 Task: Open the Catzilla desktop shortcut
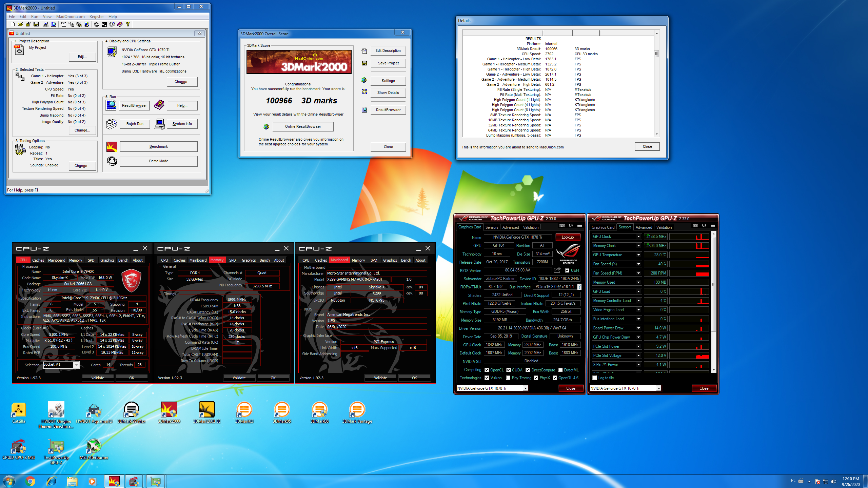[19, 413]
